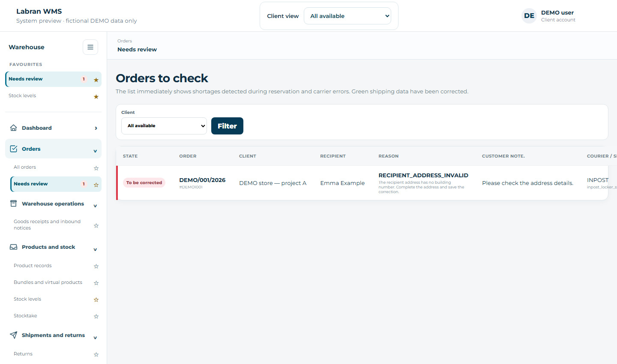Star the Product records item

pyautogui.click(x=96, y=266)
